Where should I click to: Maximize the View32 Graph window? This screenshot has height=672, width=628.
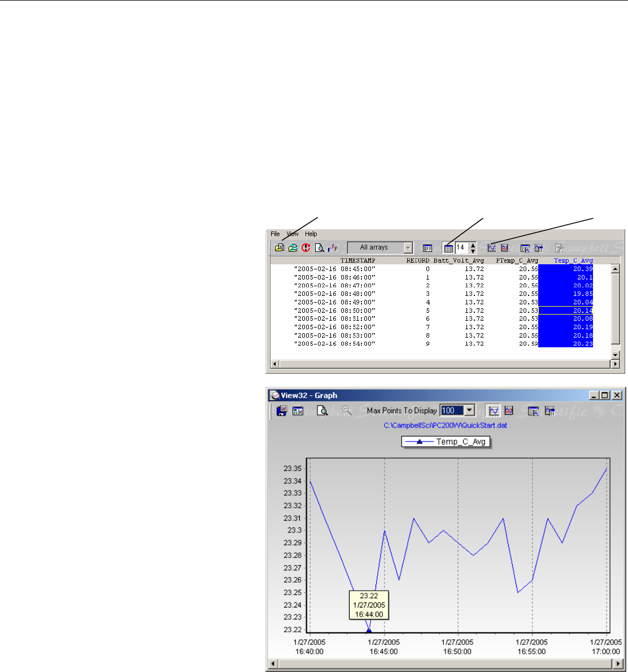pos(604,395)
